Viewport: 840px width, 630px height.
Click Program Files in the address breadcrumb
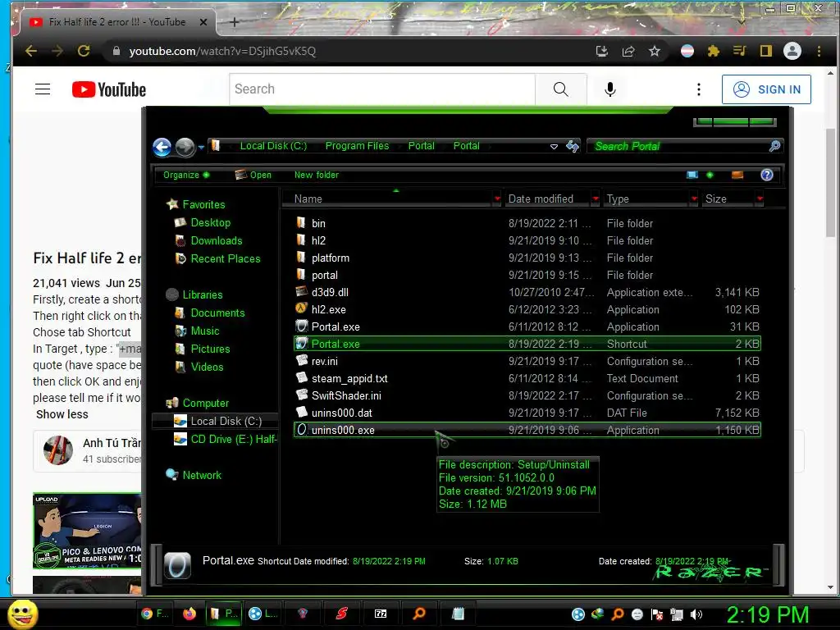pos(357,146)
